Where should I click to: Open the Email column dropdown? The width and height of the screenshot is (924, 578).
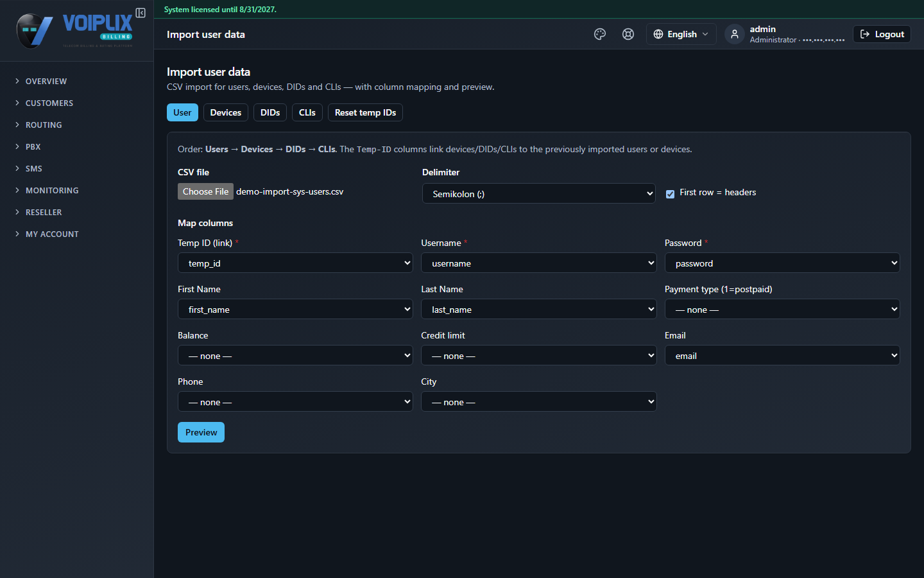(x=782, y=355)
